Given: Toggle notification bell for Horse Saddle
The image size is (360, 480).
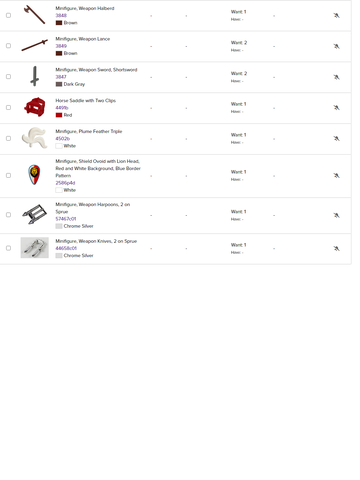Looking at the screenshot, I should coord(336,107).
